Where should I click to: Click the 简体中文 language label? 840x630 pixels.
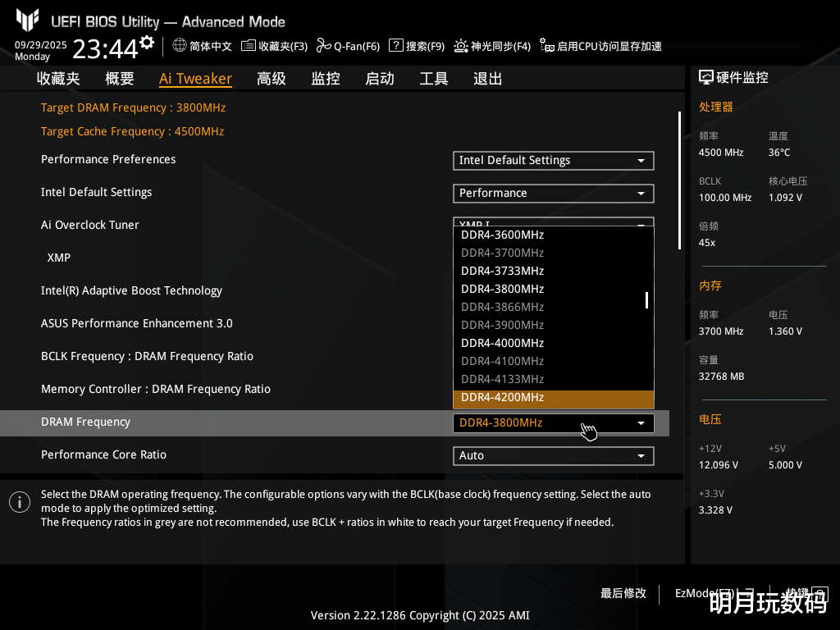pyautogui.click(x=211, y=46)
